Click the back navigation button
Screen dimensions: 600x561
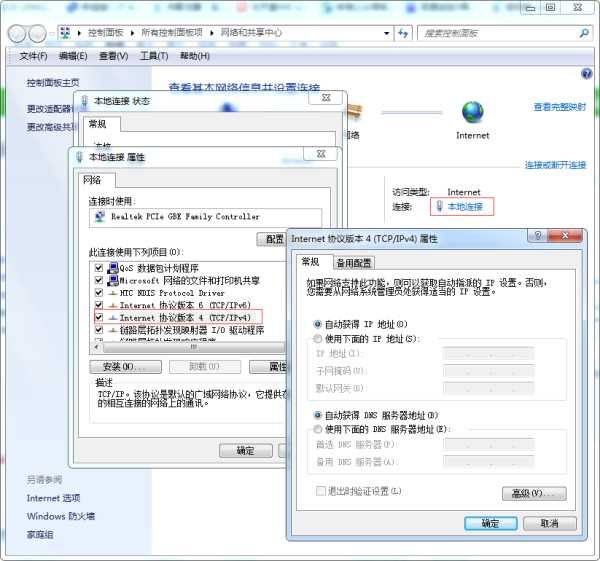click(x=16, y=34)
